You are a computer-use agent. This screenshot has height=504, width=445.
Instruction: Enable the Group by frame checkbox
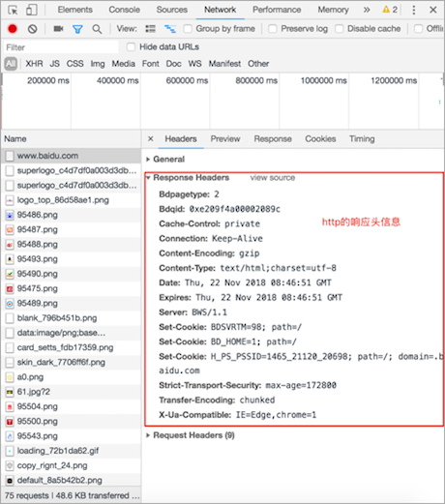(x=188, y=29)
